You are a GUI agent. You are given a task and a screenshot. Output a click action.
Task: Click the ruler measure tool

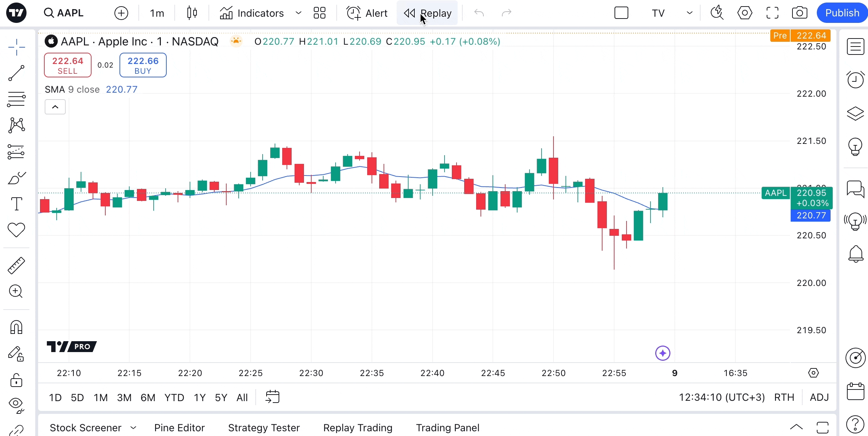coord(16,266)
